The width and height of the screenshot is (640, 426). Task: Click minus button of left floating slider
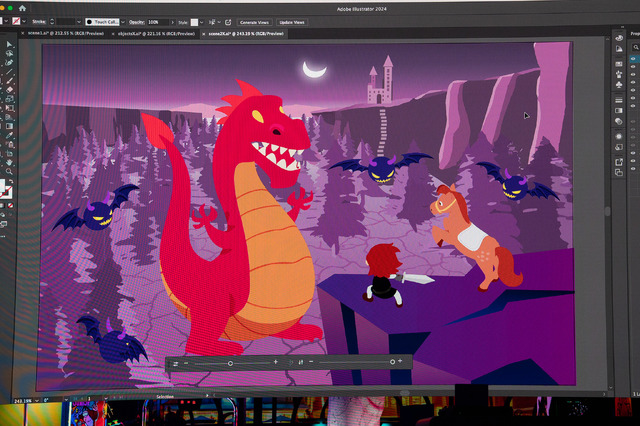(186, 363)
